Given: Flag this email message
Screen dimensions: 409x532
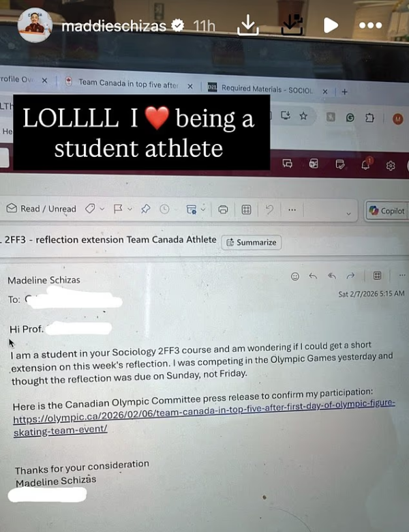Looking at the screenshot, I should point(118,209).
